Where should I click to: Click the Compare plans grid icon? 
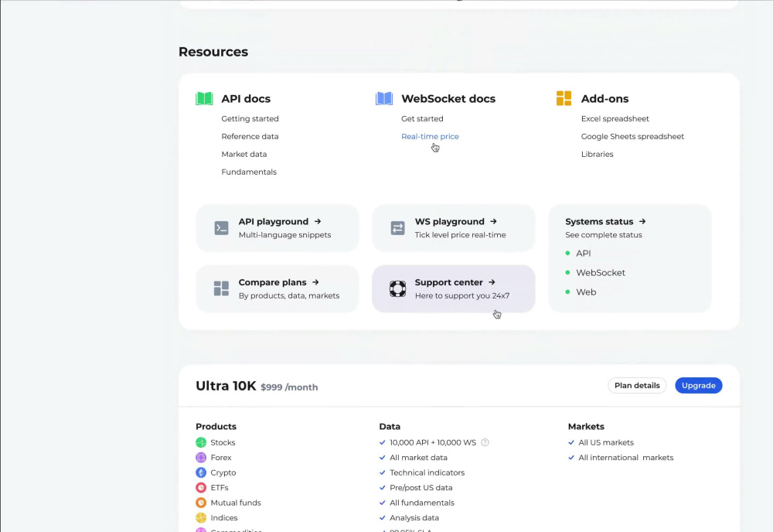[x=221, y=288]
